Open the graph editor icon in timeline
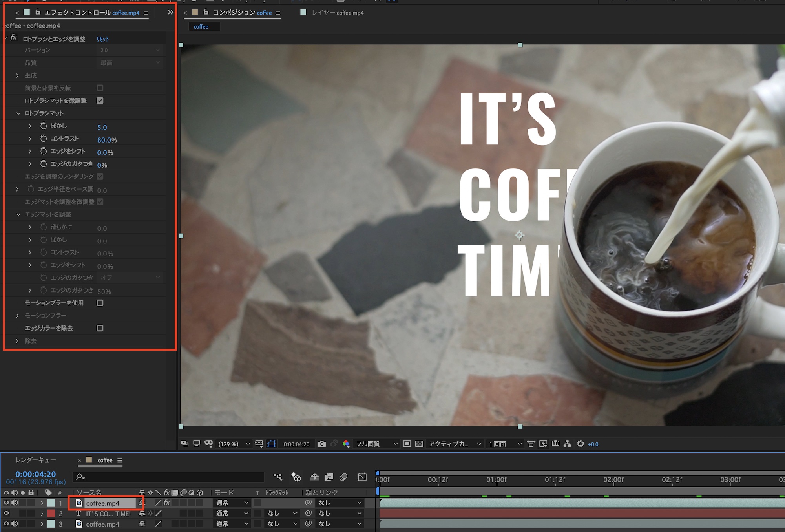The image size is (785, 532). (x=362, y=477)
